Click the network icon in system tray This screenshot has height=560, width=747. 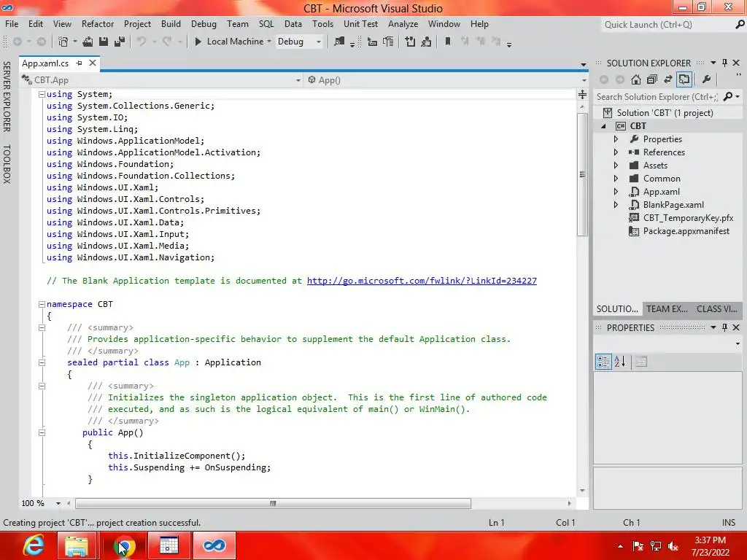point(656,546)
